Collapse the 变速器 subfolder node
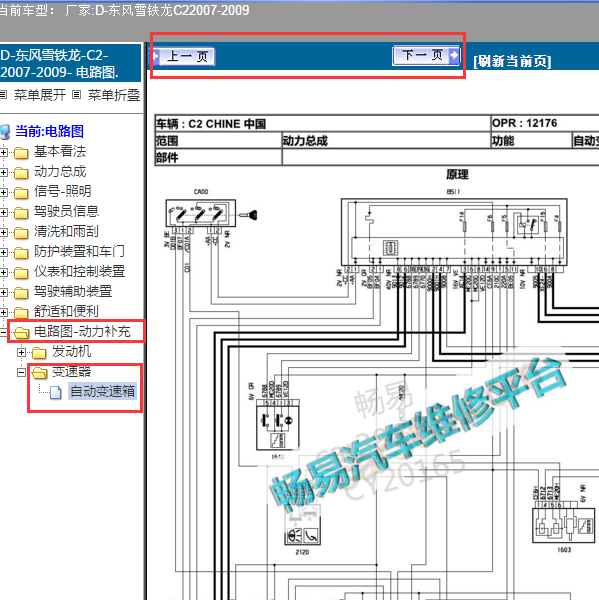 (x=21, y=372)
